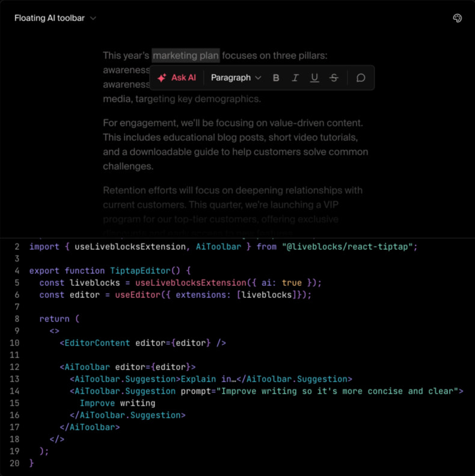Add a comment with speech bubble icon
This screenshot has height=476, width=475.
coord(360,78)
